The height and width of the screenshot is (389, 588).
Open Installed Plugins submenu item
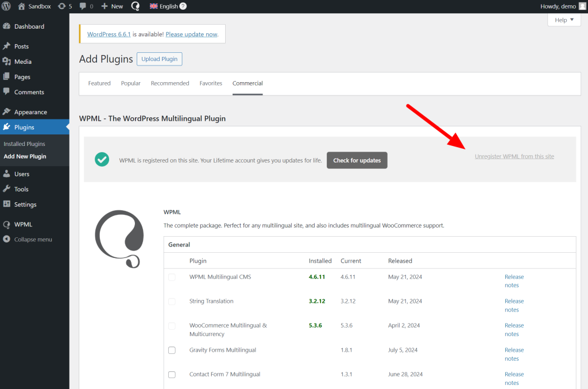pos(24,144)
